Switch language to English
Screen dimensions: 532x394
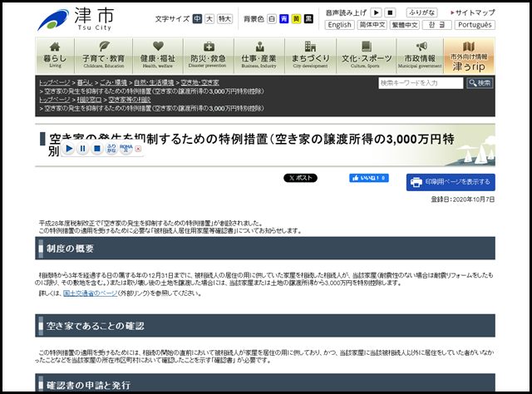coord(340,25)
